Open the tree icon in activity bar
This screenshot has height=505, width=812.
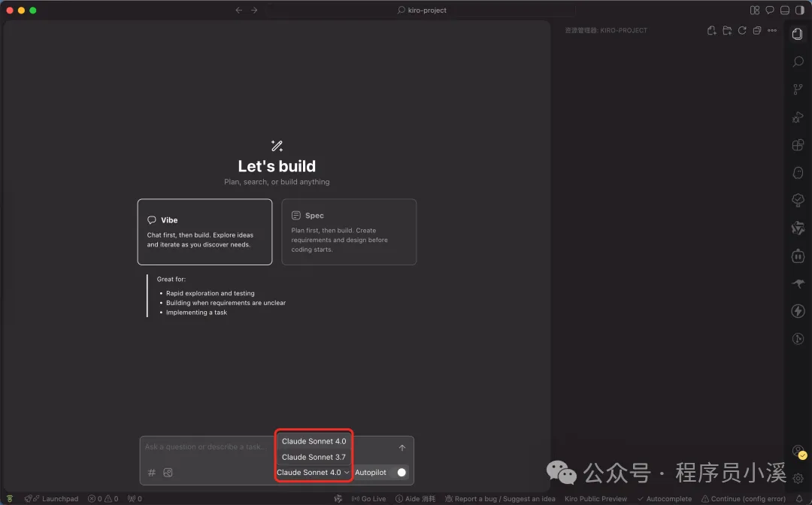pyautogui.click(x=798, y=200)
